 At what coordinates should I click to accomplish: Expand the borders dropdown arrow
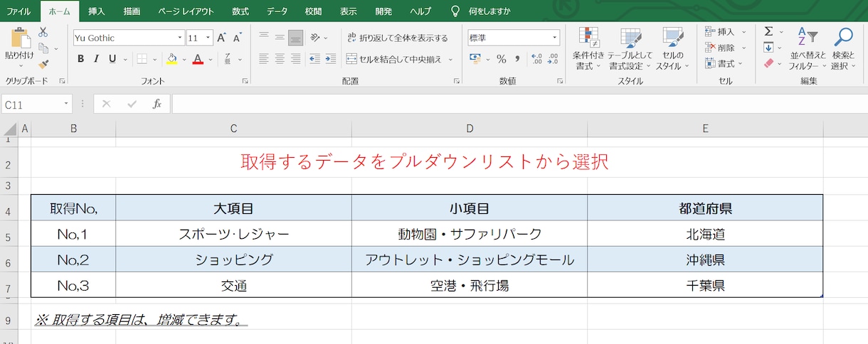click(154, 59)
